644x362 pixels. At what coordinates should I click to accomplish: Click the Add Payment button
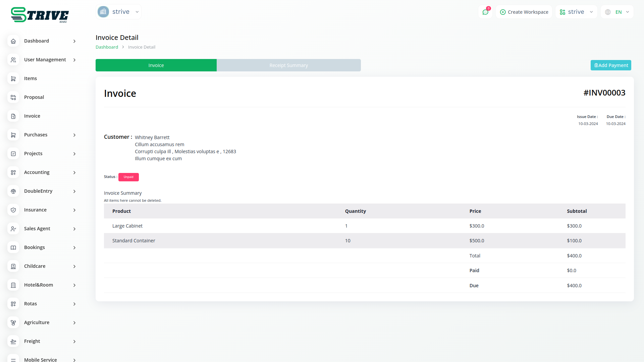(610, 65)
